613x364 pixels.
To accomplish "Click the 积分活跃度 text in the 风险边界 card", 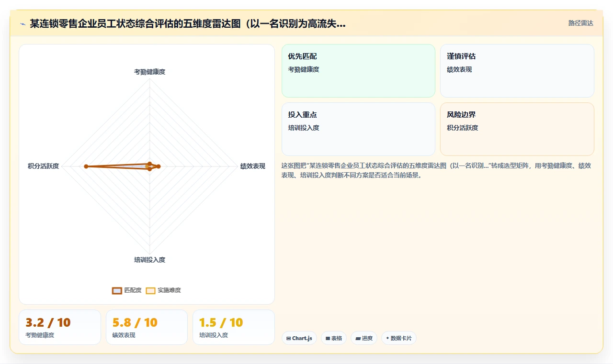I will pyautogui.click(x=463, y=128).
